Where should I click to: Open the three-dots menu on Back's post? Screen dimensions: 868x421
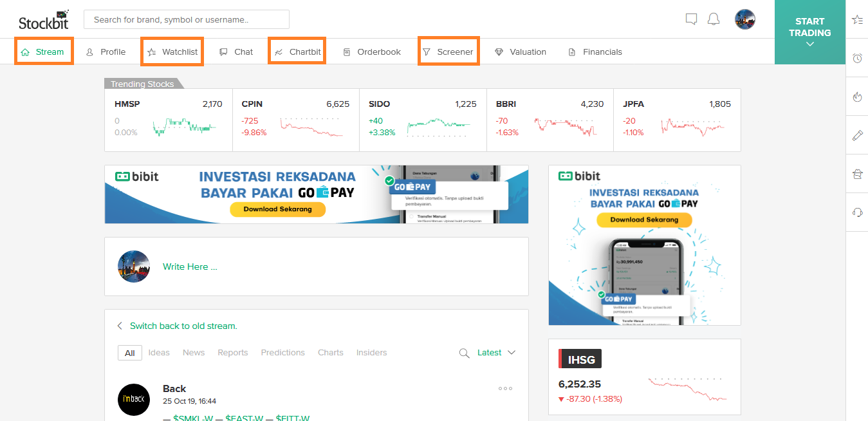point(506,388)
